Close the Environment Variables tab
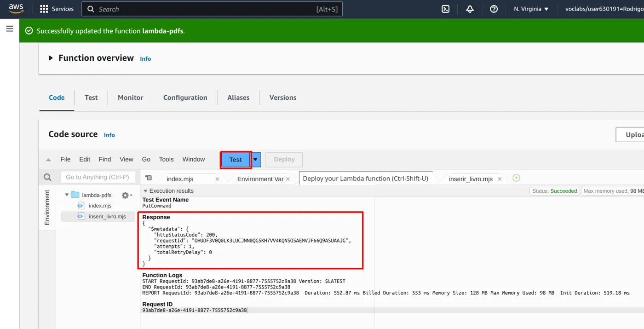Screen dimensions: 644x329 288,179
